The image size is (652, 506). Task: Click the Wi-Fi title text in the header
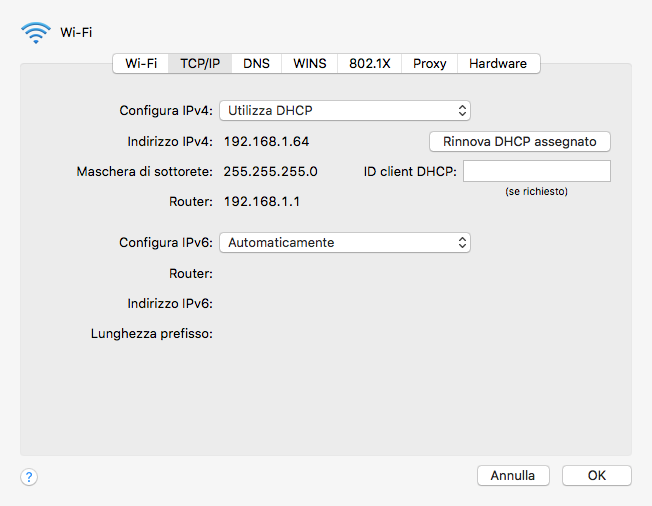pos(77,32)
